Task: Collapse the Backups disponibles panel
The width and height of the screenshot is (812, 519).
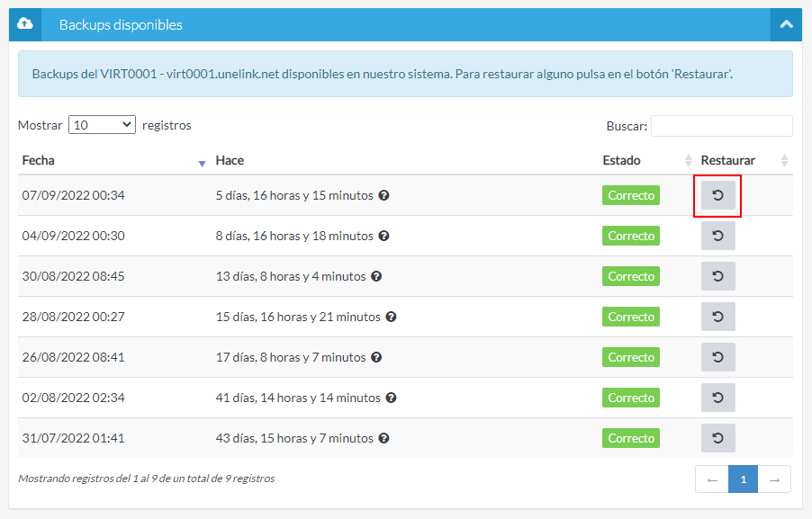Action: (x=786, y=24)
